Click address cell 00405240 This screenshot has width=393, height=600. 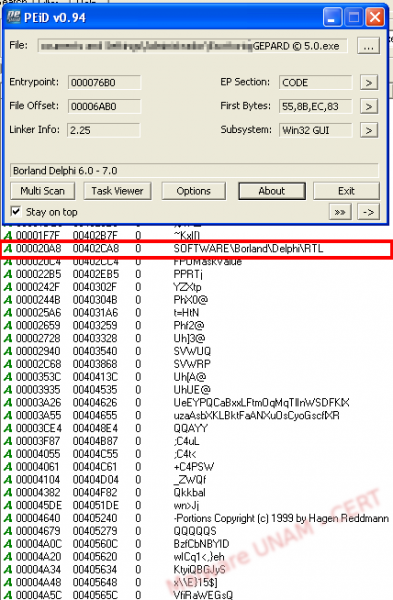96,518
